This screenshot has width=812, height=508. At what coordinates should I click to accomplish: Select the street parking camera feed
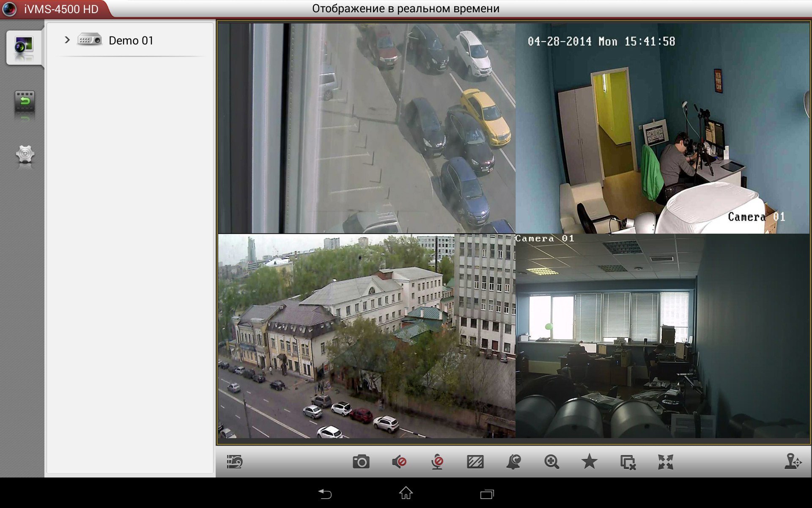(367, 128)
